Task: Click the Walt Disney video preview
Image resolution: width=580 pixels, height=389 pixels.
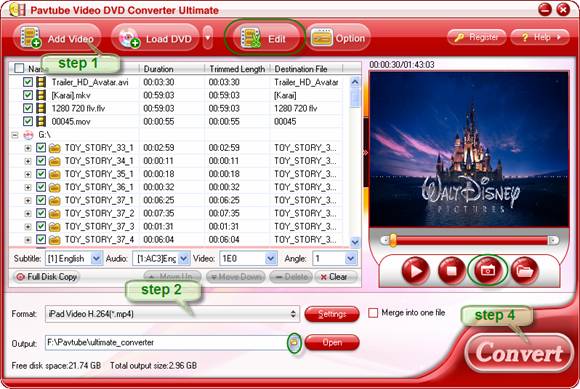Action: click(x=469, y=149)
